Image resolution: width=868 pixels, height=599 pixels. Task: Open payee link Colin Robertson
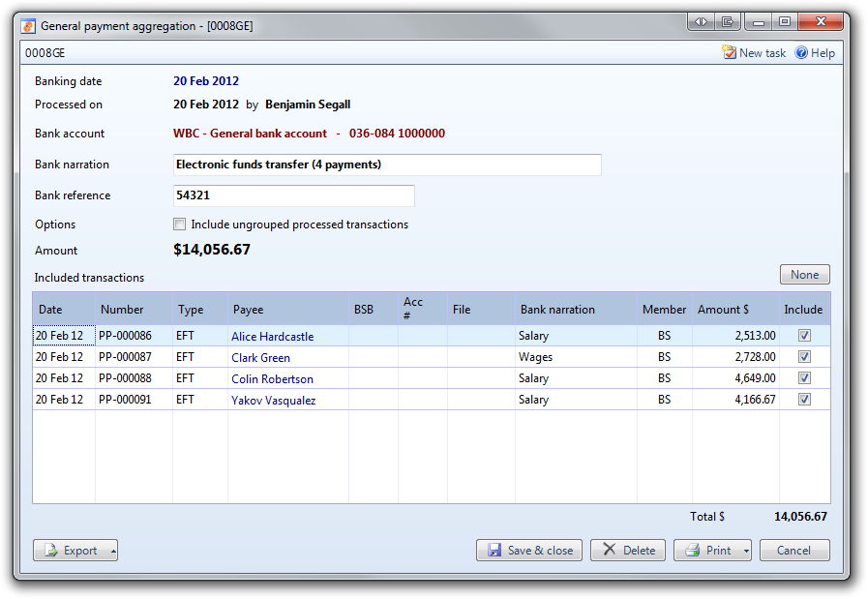coord(272,378)
